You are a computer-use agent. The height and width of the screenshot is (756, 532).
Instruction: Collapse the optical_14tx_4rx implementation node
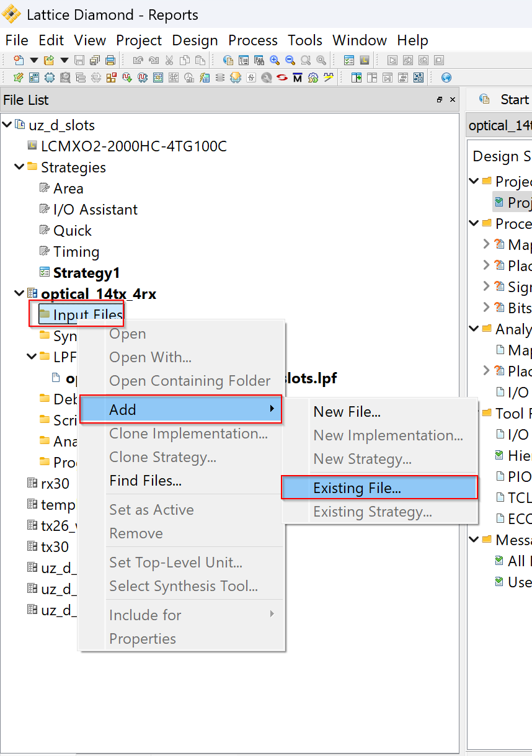click(19, 293)
